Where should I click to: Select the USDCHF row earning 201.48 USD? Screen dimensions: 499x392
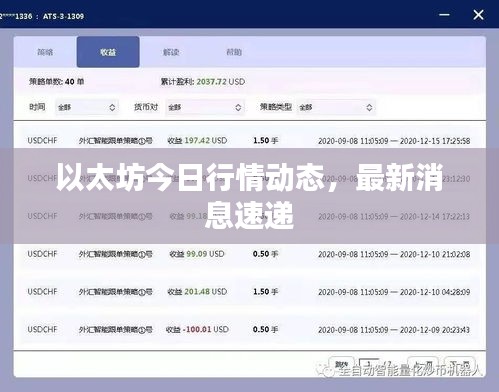(249, 292)
